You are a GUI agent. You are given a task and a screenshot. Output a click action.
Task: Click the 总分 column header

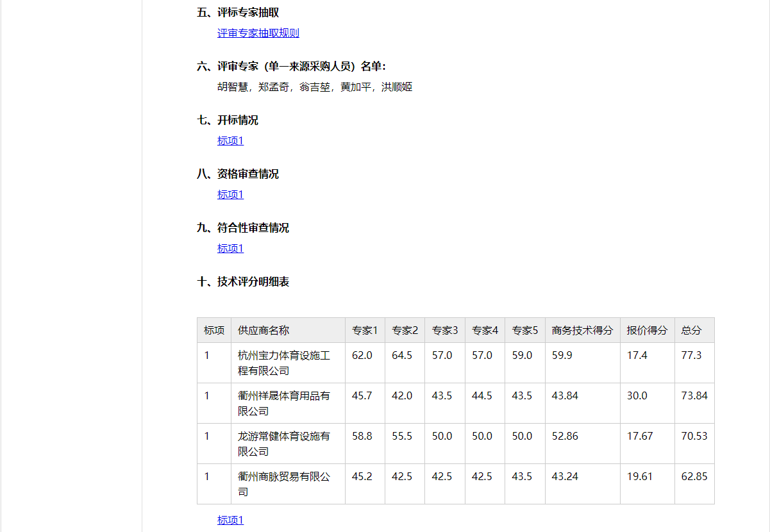point(691,331)
